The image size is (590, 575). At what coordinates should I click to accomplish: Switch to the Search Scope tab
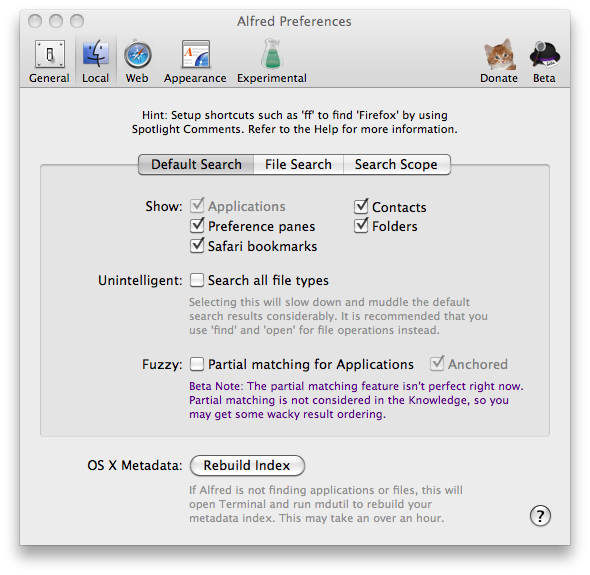tap(397, 164)
